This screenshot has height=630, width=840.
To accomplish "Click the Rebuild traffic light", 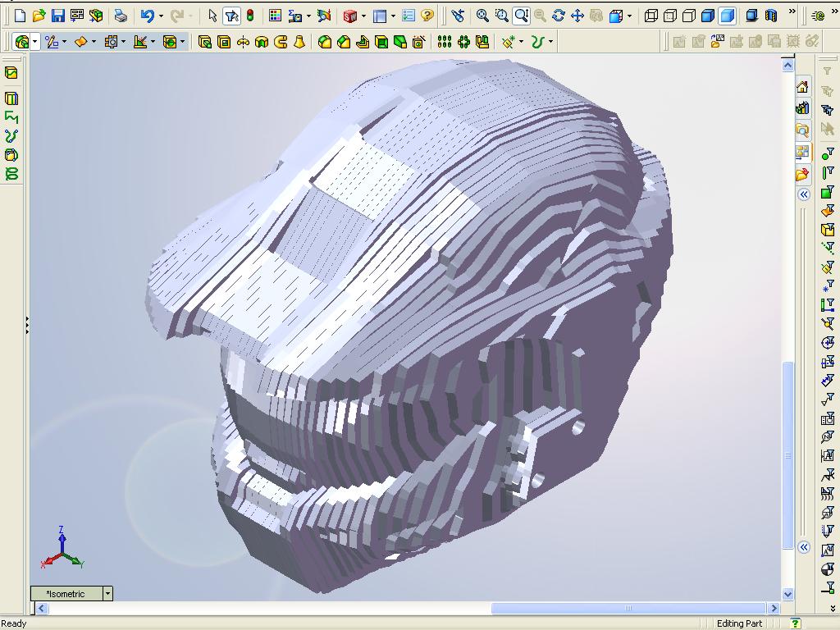I will click(x=250, y=16).
